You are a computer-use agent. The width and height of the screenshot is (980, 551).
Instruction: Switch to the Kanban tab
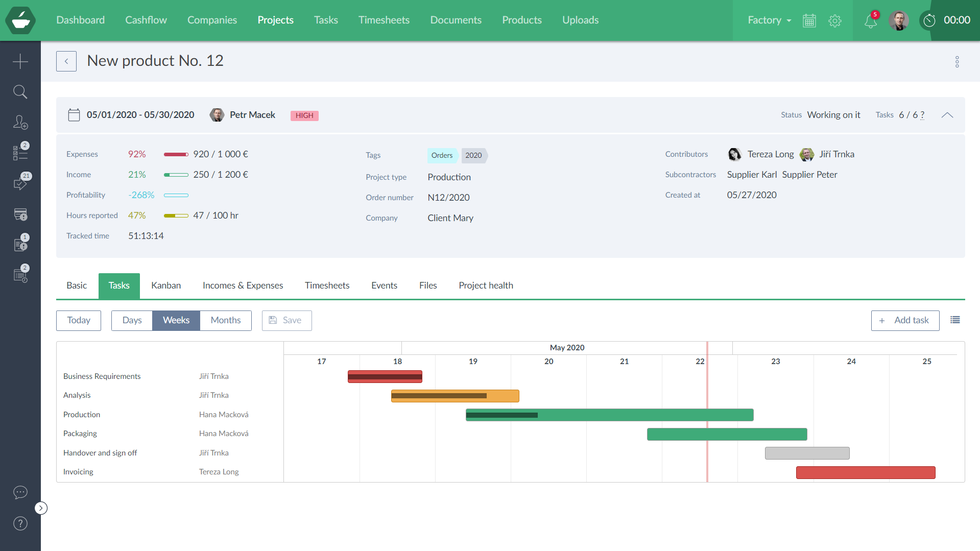(x=166, y=285)
